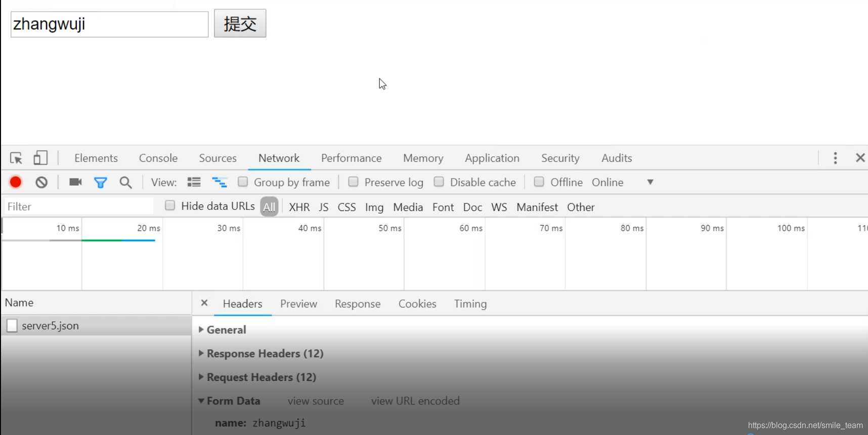The image size is (868, 435).
Task: Clear the network log with the clear icon
Action: pos(41,182)
